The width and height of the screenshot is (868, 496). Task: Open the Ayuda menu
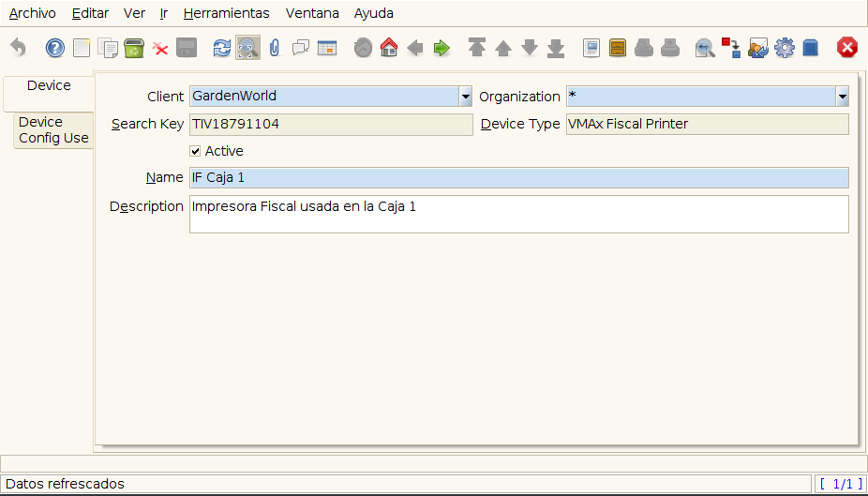coord(374,13)
